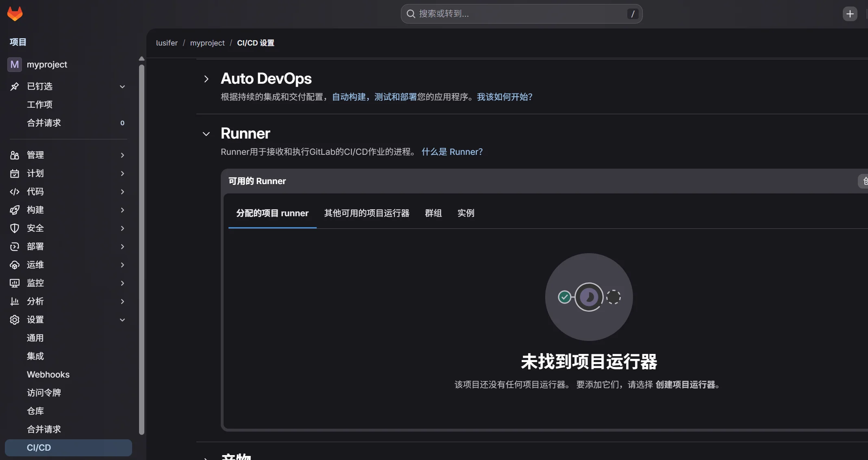Click the 代码 code brackets icon
The image size is (868, 460).
click(x=15, y=191)
